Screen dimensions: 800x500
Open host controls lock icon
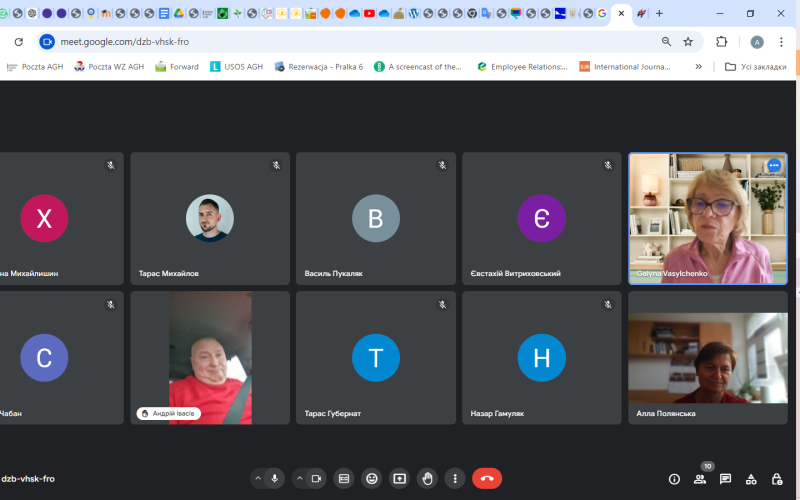click(777, 479)
